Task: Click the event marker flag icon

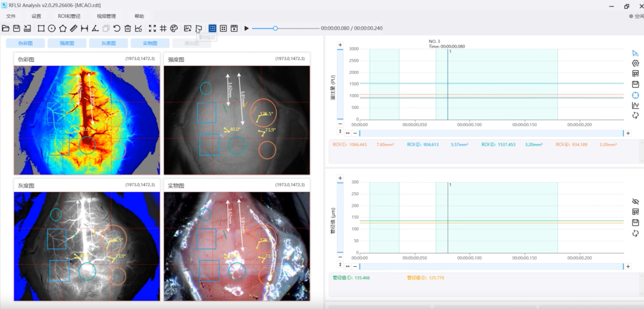Action: 199,28
